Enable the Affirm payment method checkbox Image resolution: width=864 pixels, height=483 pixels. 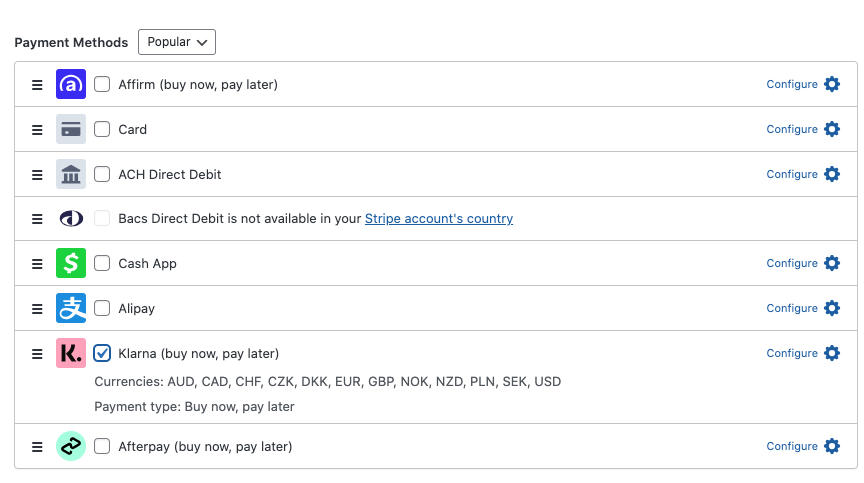pos(102,85)
